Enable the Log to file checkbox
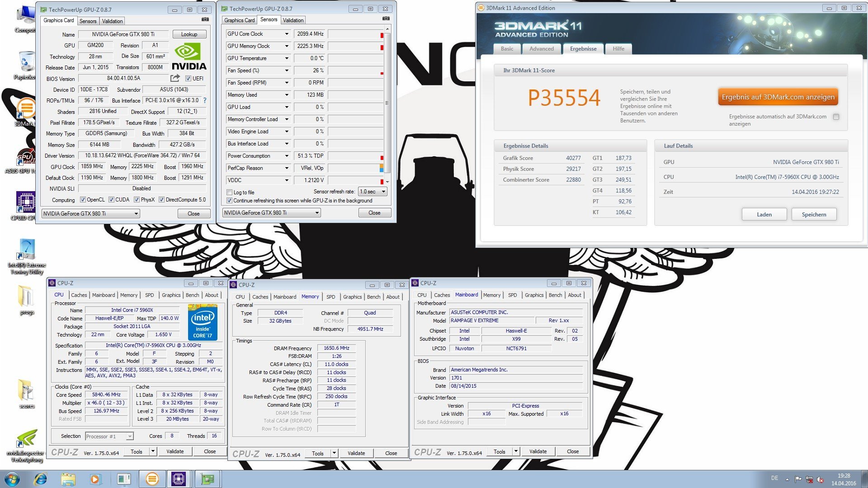The height and width of the screenshot is (488, 868). click(x=230, y=192)
